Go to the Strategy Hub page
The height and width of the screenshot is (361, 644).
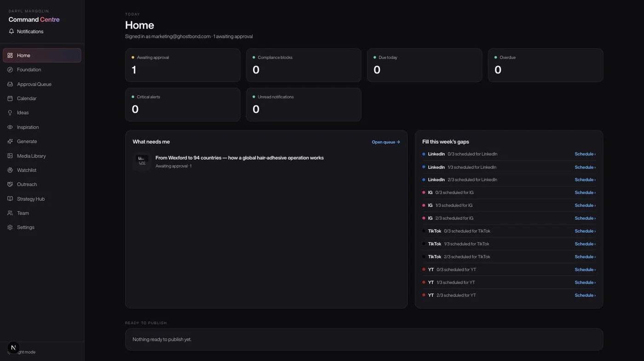(42, 199)
